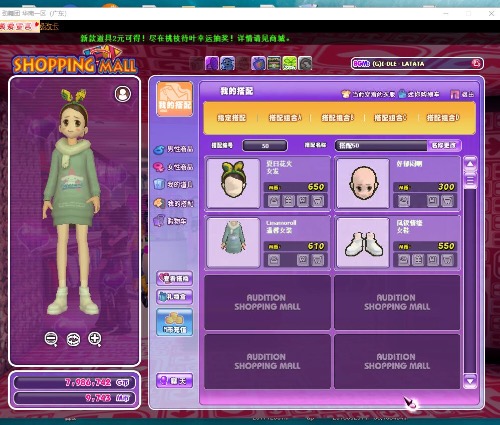Click the 名称更改 rename button
The width and height of the screenshot is (500, 425).
444,146
